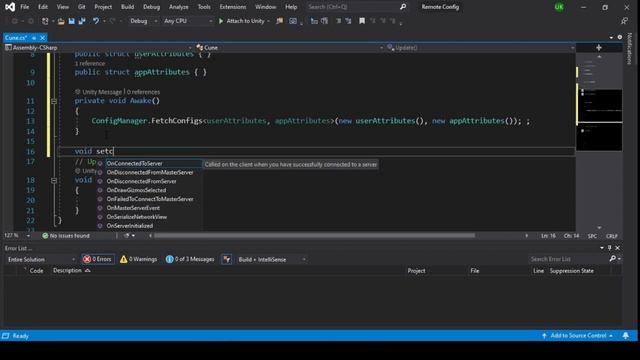Toggle the 0 Warnings filter
This screenshot has width=640, height=360.
click(138, 259)
